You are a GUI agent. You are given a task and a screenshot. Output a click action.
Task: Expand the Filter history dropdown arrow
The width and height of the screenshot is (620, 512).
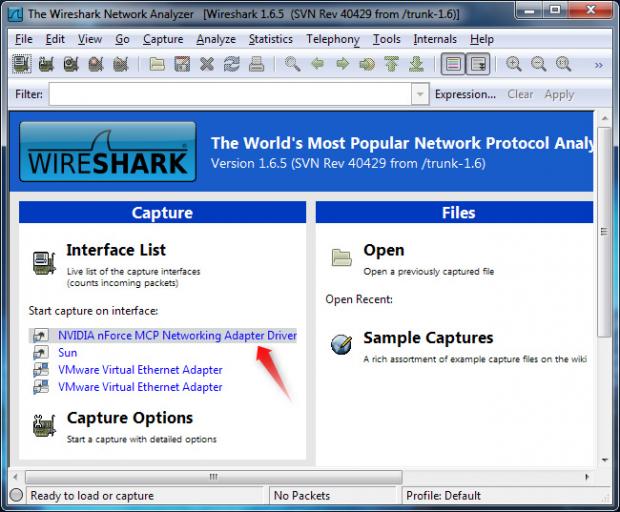pos(420,94)
